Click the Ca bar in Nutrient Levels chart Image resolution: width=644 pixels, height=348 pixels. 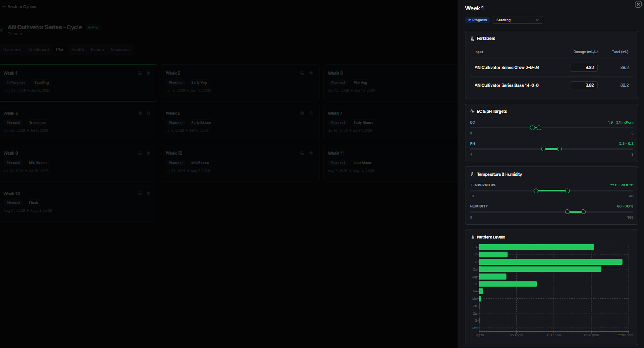point(540,269)
